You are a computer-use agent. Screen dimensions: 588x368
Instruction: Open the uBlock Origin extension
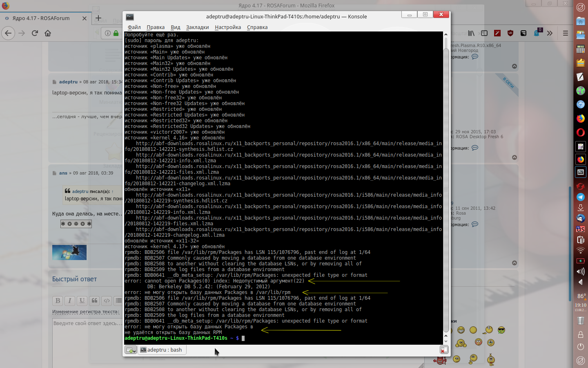tap(510, 33)
